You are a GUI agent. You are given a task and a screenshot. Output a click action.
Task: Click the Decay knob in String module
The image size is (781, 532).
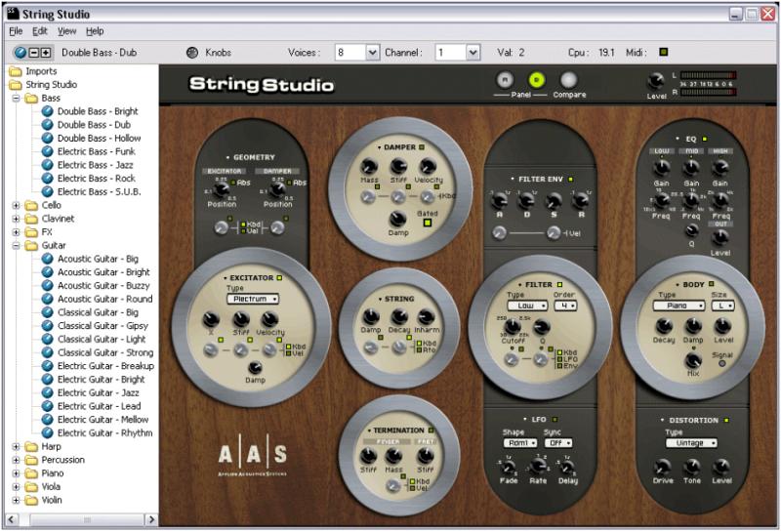tap(399, 317)
